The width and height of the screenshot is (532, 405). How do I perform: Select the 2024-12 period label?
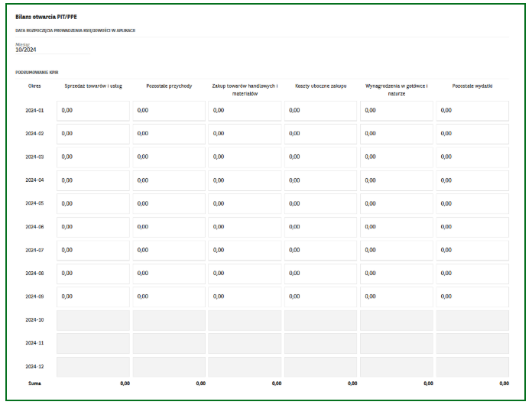tap(34, 367)
